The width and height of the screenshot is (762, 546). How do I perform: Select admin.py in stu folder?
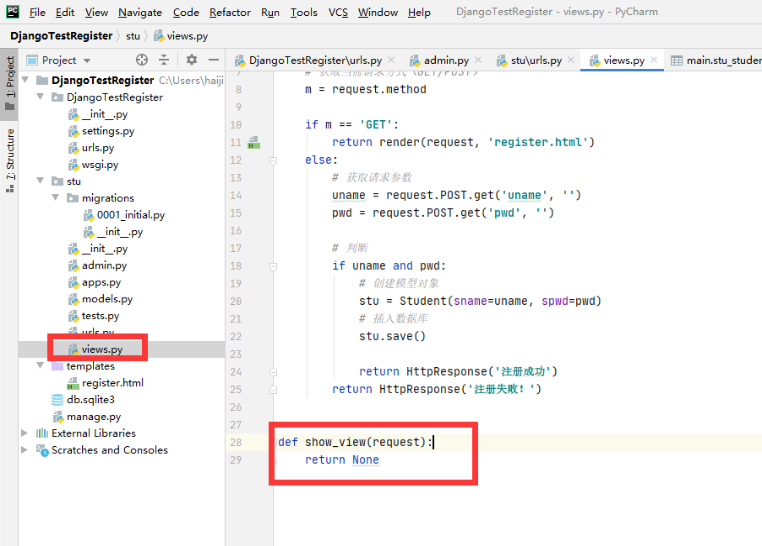(x=104, y=265)
